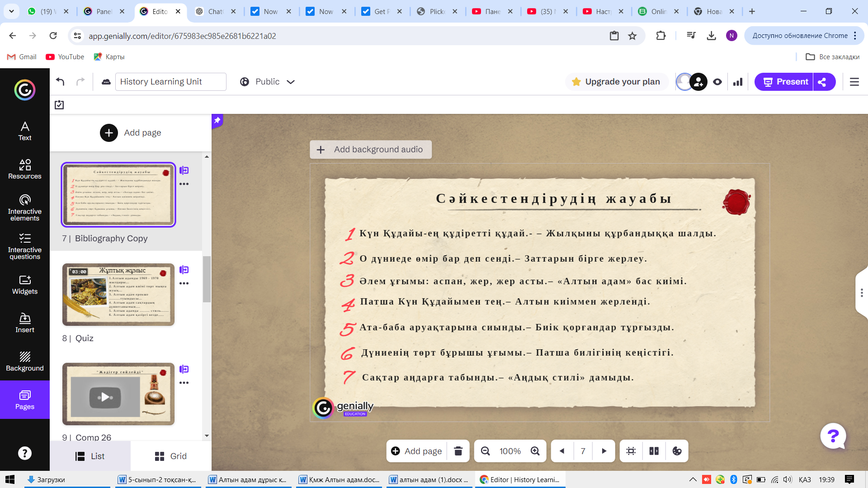Switch page panel to Grid view
This screenshot has height=488, width=868.
tap(170, 456)
